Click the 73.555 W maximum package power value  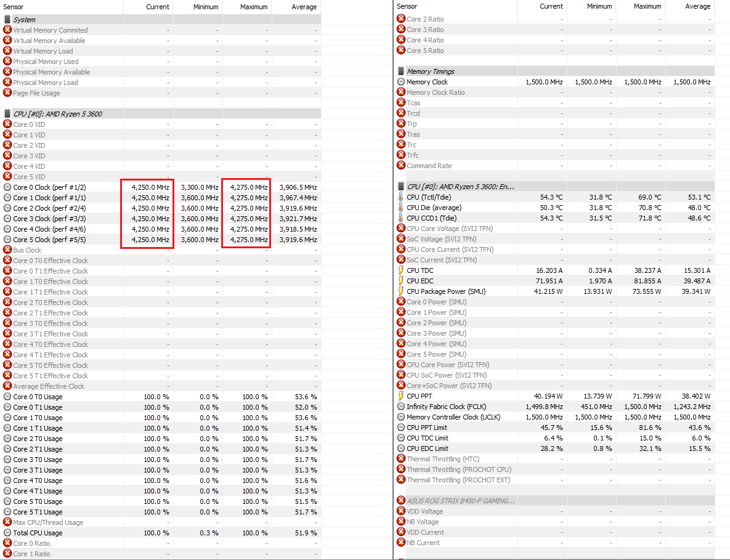(x=644, y=291)
